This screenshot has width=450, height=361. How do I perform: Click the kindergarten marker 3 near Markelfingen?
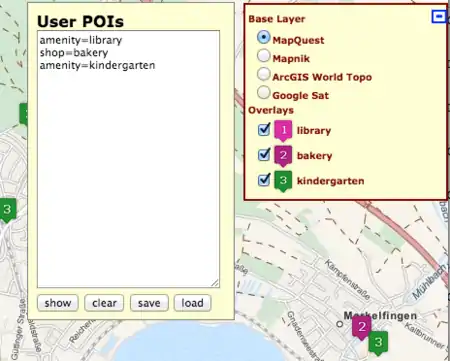point(378,343)
